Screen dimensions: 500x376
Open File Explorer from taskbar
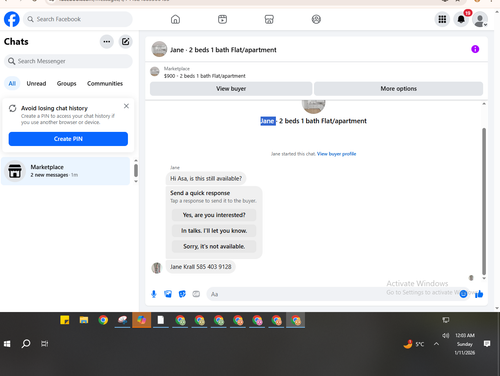click(x=84, y=320)
